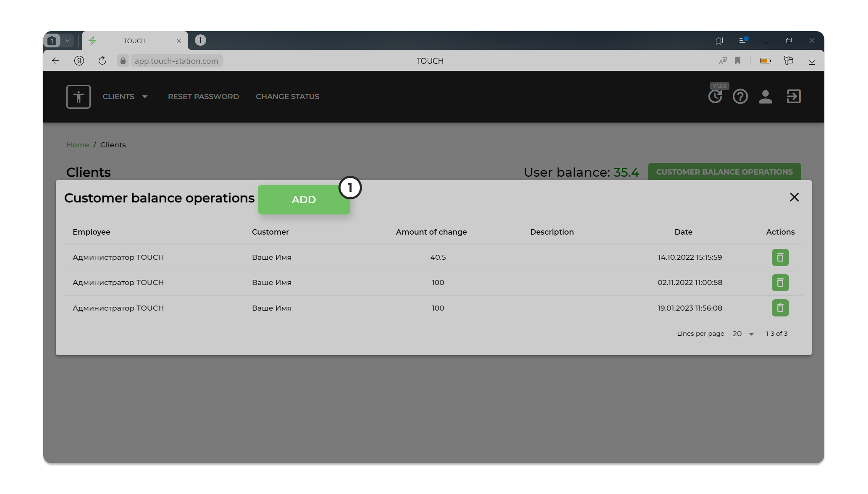Select the TOUCH browser tab

click(135, 41)
